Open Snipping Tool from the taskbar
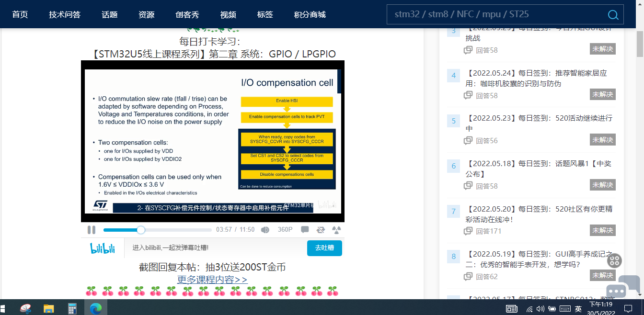Screen dimensions: 644x315 pos(26,309)
